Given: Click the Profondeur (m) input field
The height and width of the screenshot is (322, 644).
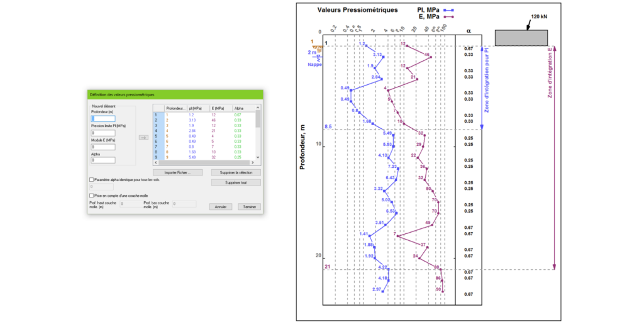Looking at the screenshot, I should pyautogui.click(x=103, y=118).
